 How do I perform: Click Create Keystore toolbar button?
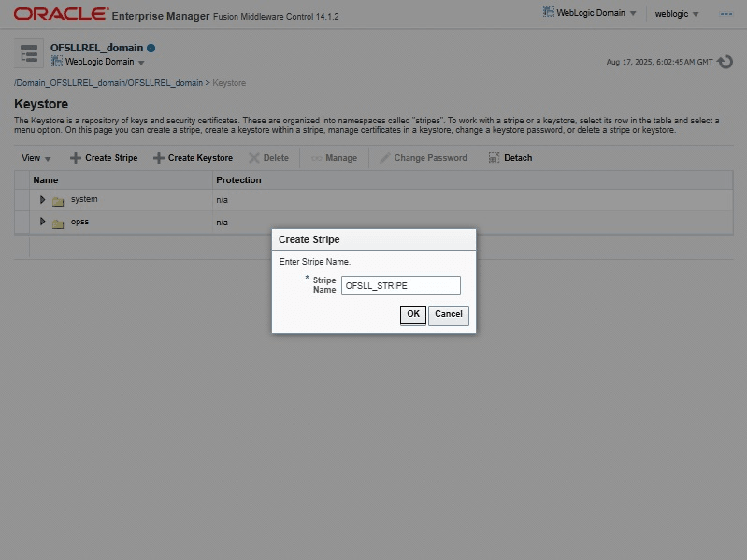tap(193, 158)
